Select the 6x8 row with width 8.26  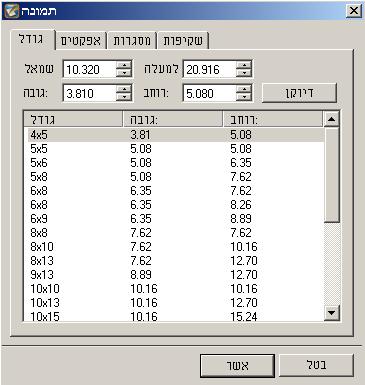[x=175, y=205]
